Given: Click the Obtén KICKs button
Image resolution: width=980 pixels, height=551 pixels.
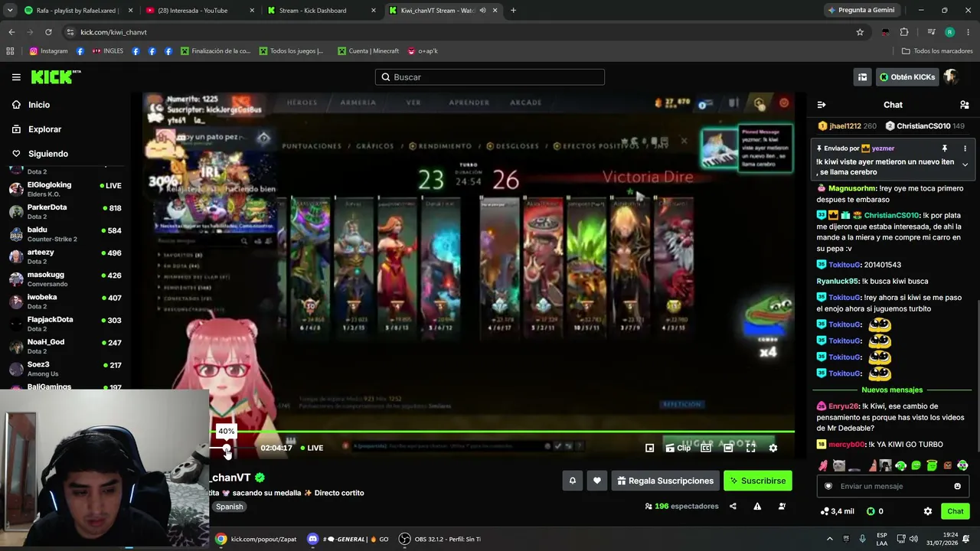Looking at the screenshot, I should [907, 77].
